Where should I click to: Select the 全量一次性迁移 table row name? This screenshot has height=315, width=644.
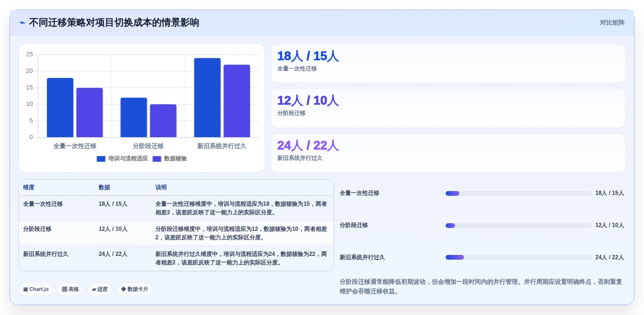pos(43,204)
